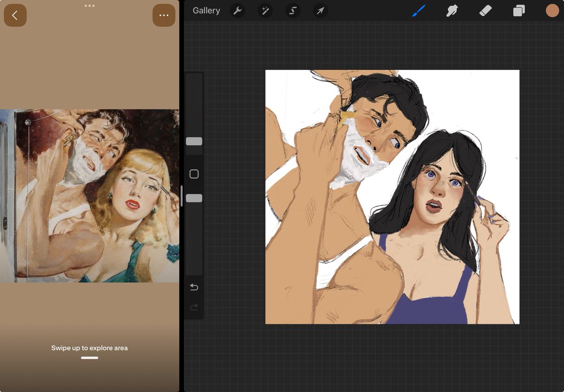Adjust the brush opacity slider handle
This screenshot has height=392, width=564.
click(194, 198)
